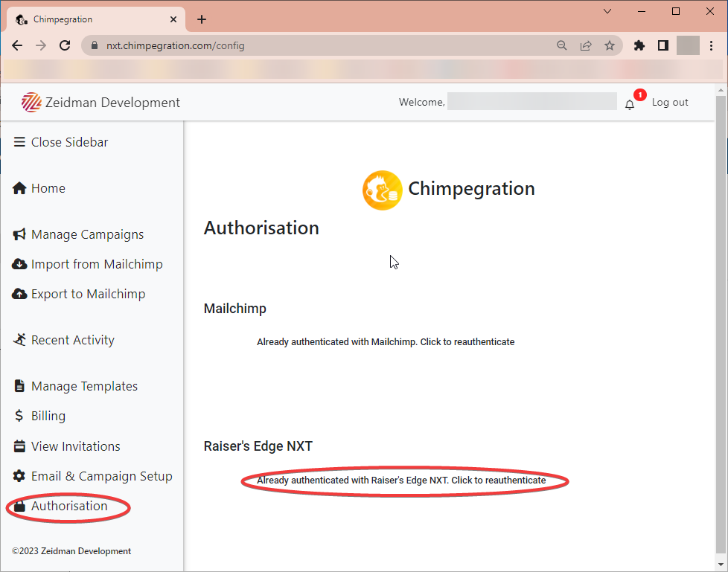Click the Raiser's Edge NXT heading
This screenshot has height=572, width=728.
tap(258, 446)
